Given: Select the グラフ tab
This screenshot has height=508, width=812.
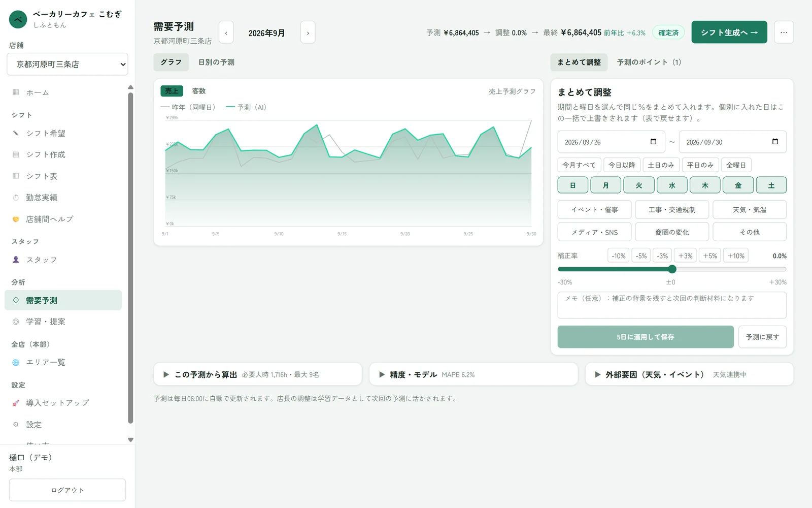Looking at the screenshot, I should [171, 62].
